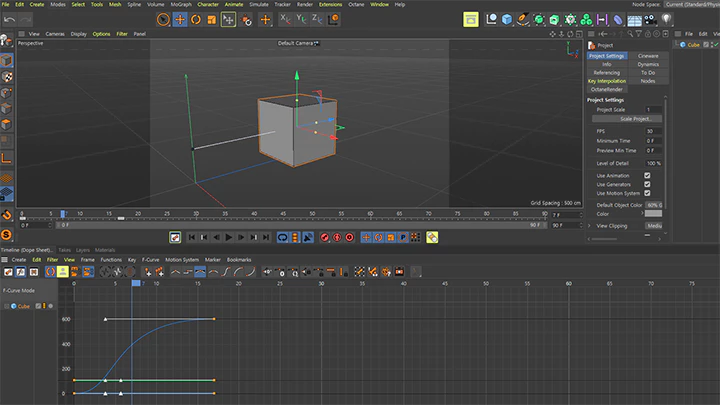Select Cube track in timeline
Viewport: 720px width, 405px height.
(23, 306)
